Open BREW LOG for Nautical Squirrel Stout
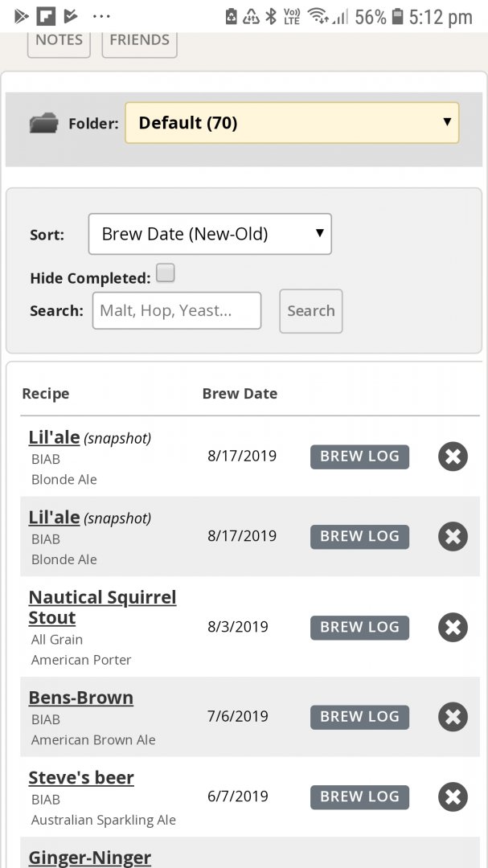The image size is (488, 868). tap(359, 627)
